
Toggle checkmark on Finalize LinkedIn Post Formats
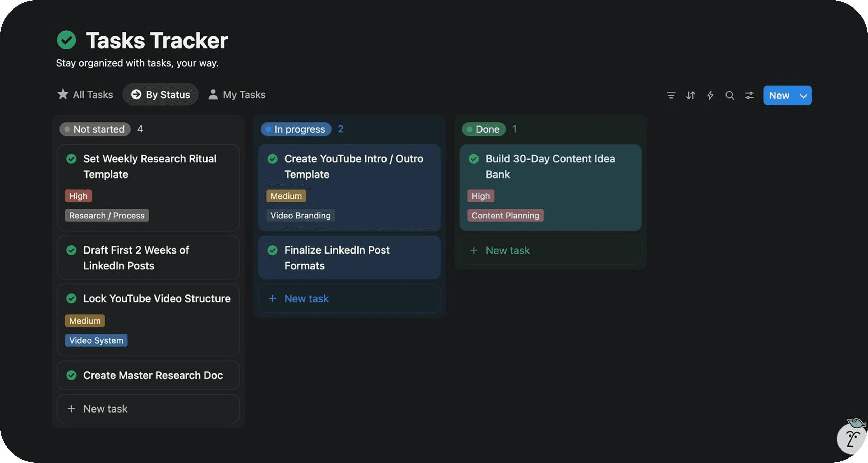click(272, 250)
